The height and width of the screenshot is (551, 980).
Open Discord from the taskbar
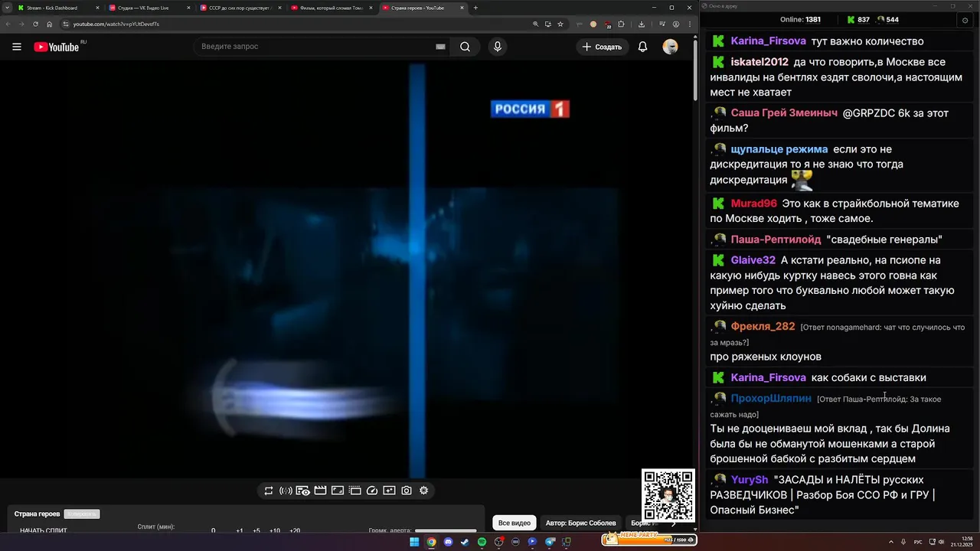[x=448, y=542]
